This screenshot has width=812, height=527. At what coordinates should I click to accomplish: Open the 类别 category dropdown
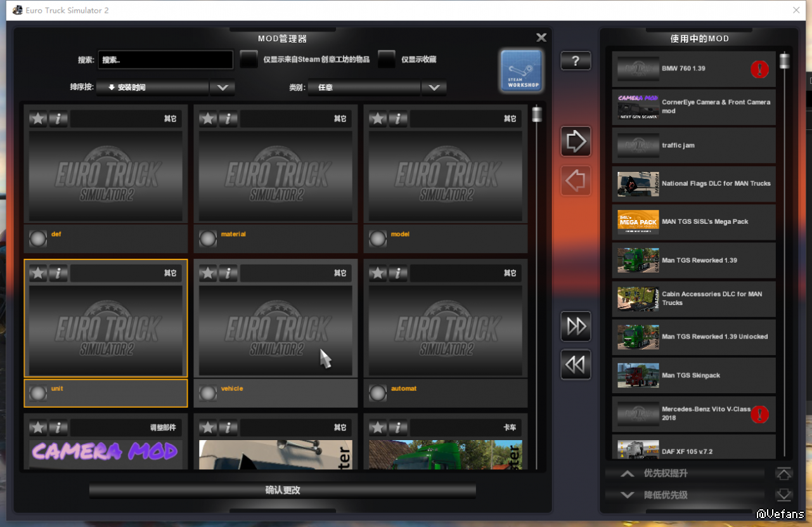377,88
